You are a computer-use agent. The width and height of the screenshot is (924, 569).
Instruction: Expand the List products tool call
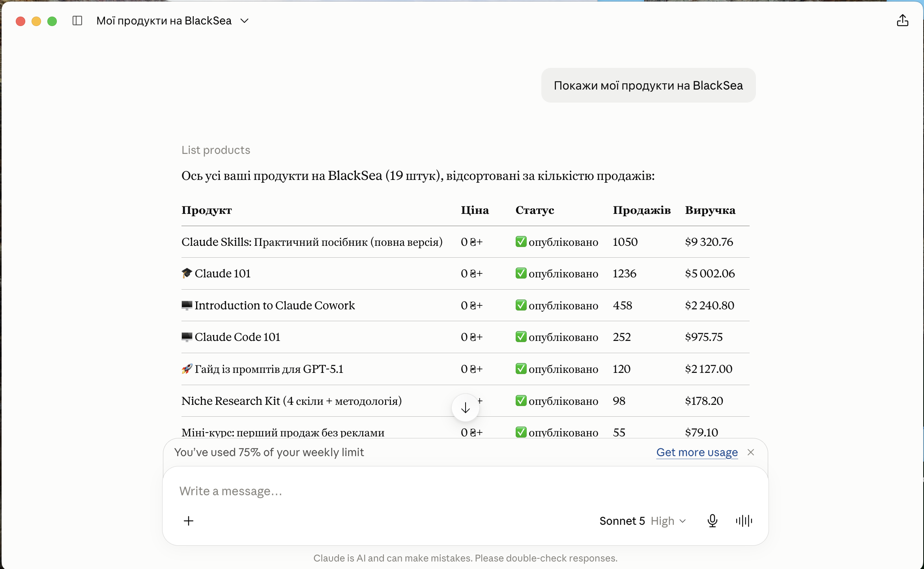pyautogui.click(x=216, y=150)
